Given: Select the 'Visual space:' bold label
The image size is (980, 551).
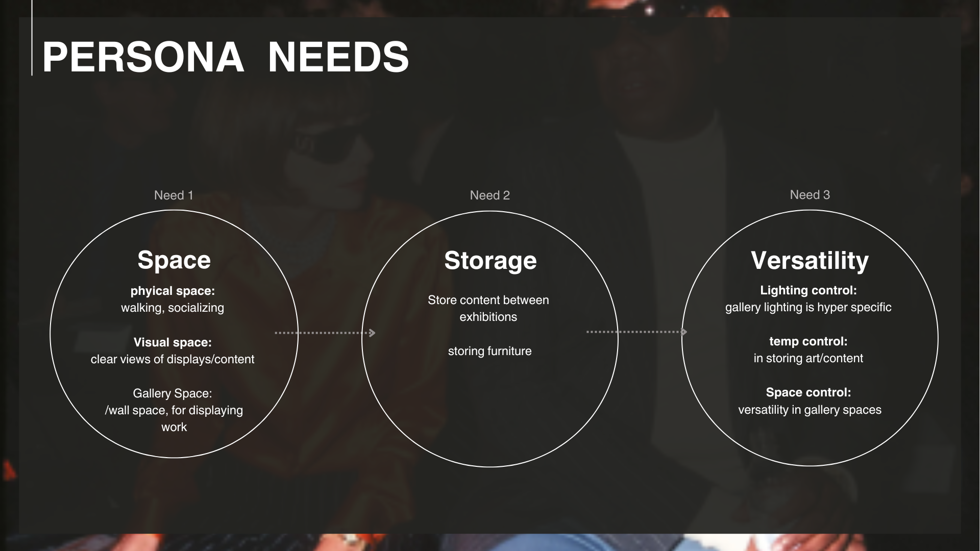Looking at the screenshot, I should pyautogui.click(x=173, y=342).
